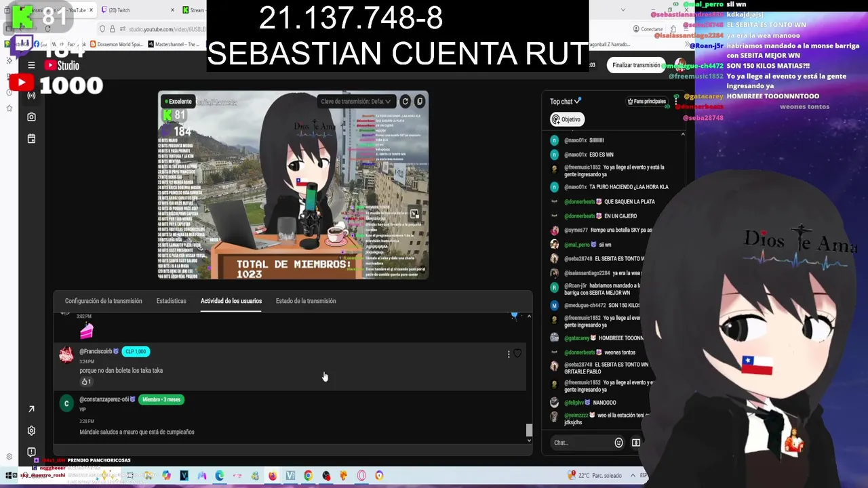868x488 pixels.
Task: Open Opera from taskbar
Action: tap(361, 476)
